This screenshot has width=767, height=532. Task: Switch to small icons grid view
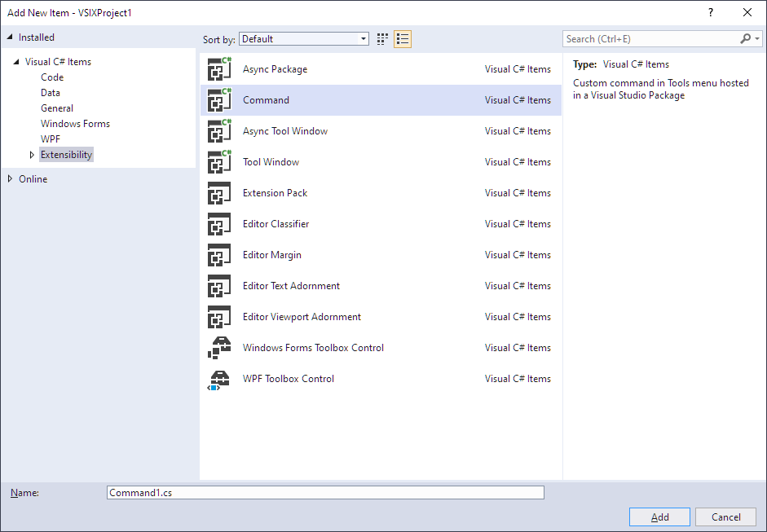click(383, 39)
